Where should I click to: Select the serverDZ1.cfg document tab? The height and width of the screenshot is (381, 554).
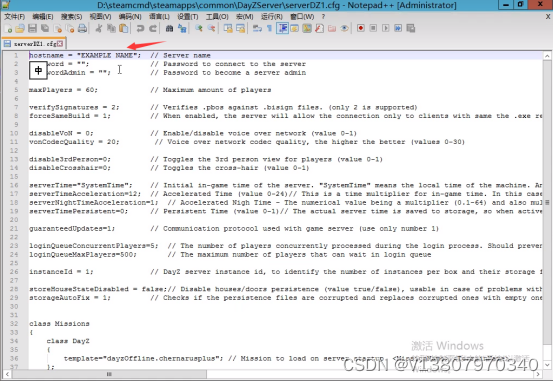point(34,44)
